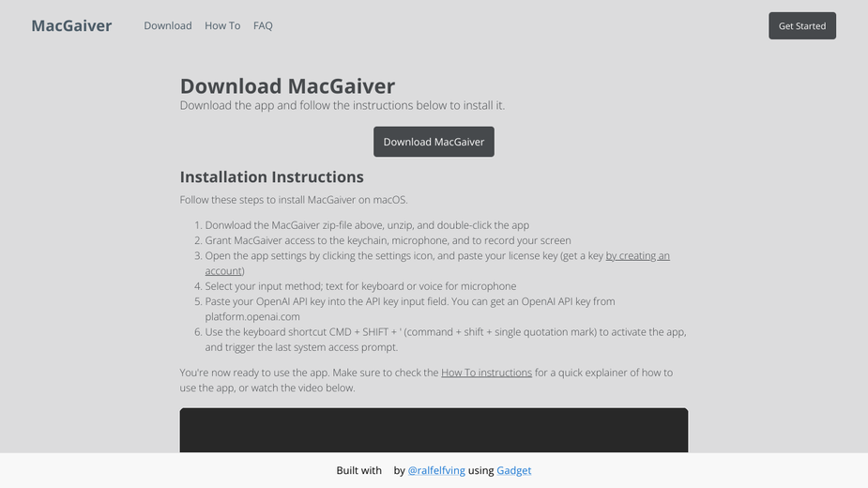Click the 'Download MacGaiver' page heading
This screenshot has width=868, height=488.
287,85
